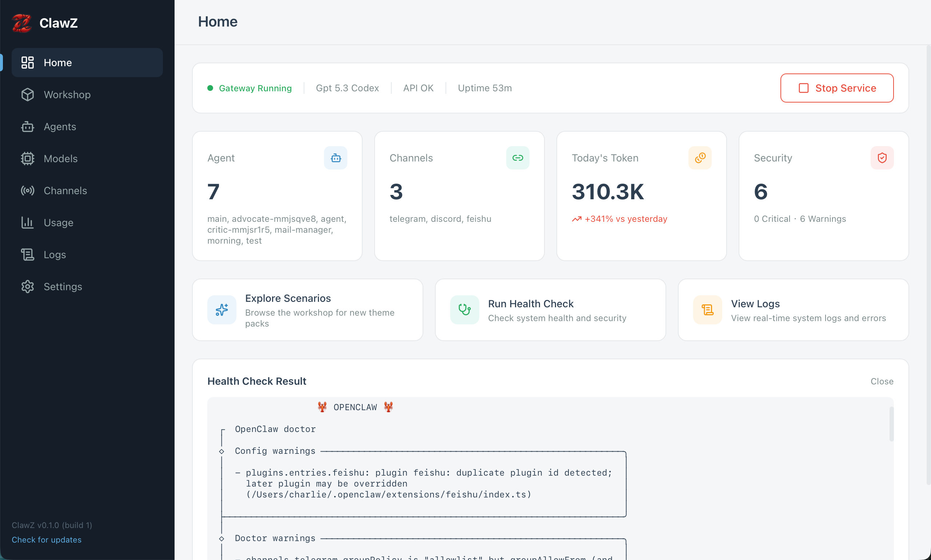Open Settings from the sidebar
931x560 pixels.
click(x=63, y=287)
